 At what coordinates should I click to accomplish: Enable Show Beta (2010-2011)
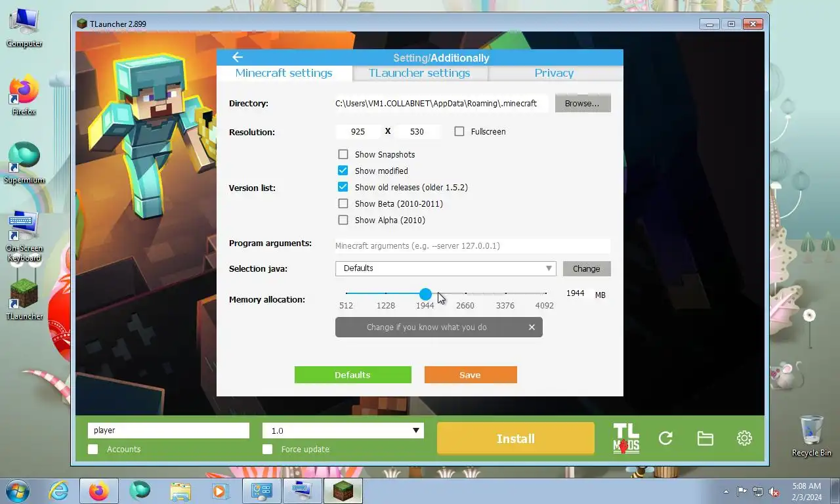click(343, 203)
